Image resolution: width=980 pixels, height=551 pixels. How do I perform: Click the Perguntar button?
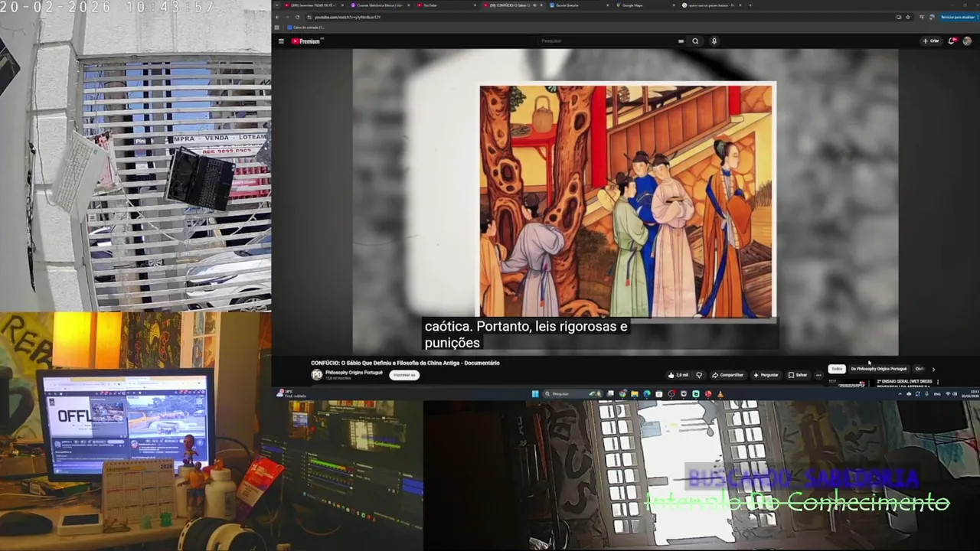click(x=766, y=375)
